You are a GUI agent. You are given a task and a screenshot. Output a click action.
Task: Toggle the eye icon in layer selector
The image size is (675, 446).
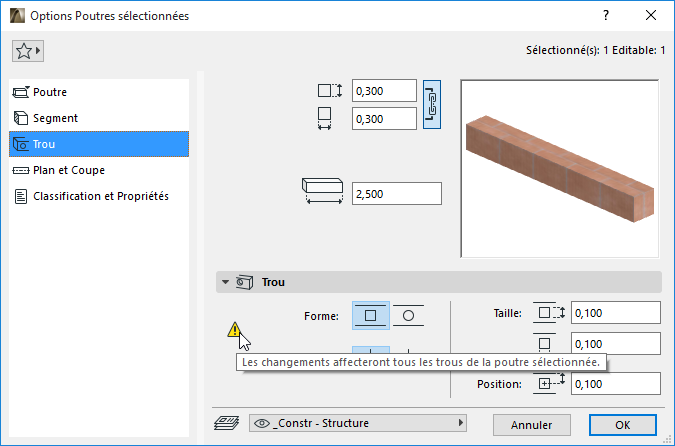pos(262,423)
